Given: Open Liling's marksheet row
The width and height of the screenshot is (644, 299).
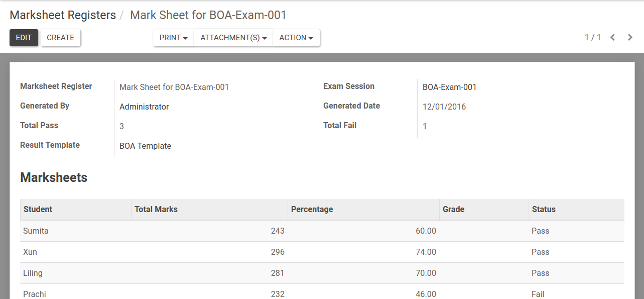Looking at the screenshot, I should [x=33, y=273].
